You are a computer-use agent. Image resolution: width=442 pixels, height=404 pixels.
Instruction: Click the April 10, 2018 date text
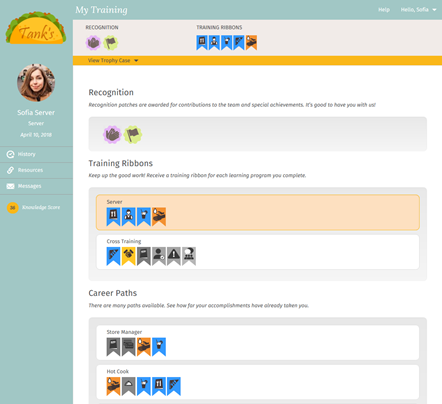pyautogui.click(x=36, y=135)
